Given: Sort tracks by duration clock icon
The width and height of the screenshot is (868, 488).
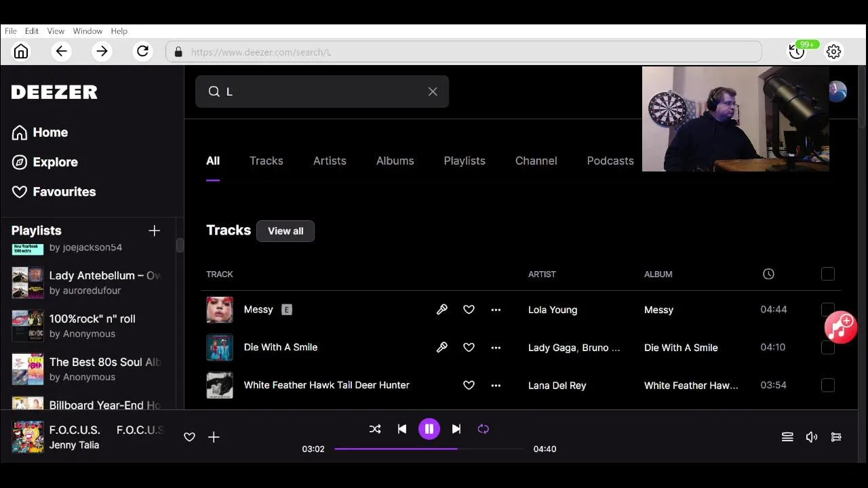Looking at the screenshot, I should coord(768,274).
